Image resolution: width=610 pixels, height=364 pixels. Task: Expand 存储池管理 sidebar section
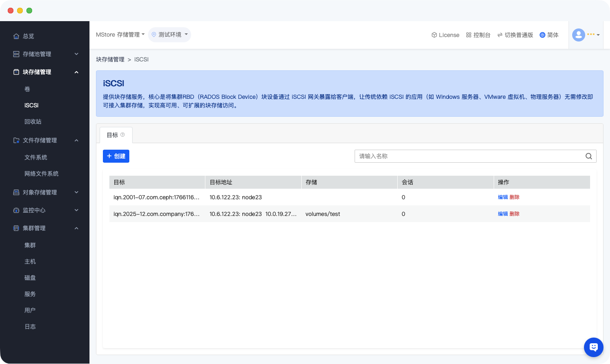coord(46,54)
